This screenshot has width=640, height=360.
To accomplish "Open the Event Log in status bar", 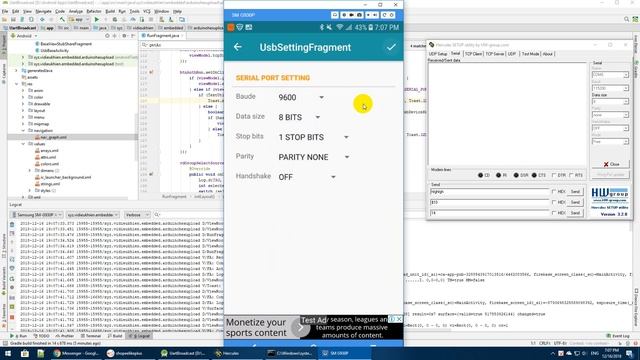I will pos(618,336).
